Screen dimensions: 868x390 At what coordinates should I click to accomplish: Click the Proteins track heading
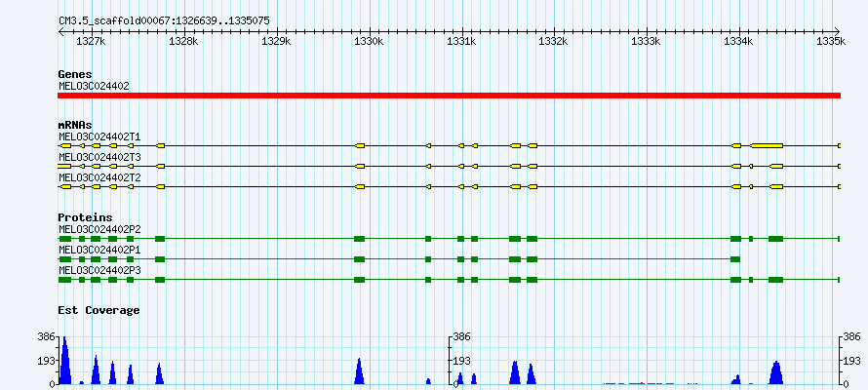(x=85, y=218)
